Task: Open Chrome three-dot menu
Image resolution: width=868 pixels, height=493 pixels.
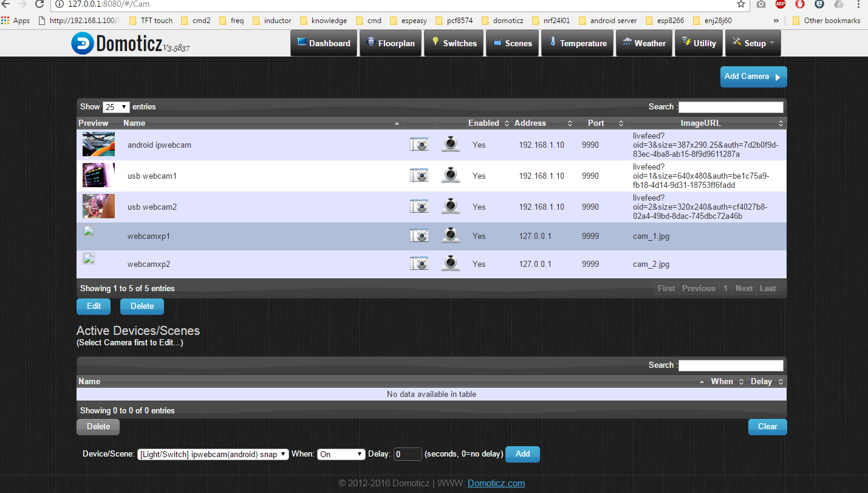Action: coord(858,4)
